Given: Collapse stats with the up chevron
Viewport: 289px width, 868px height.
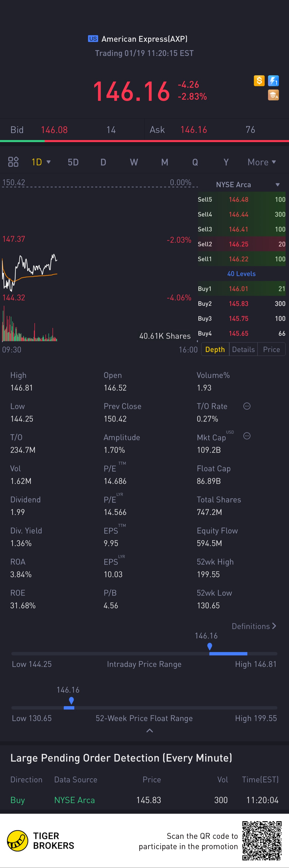Looking at the screenshot, I should [x=150, y=731].
